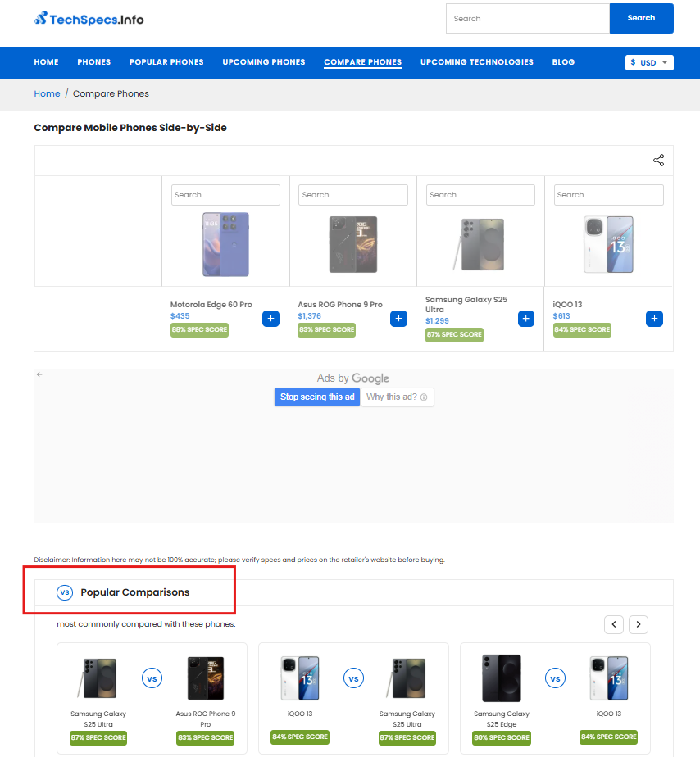Open iQOO 13 name link in compare table
This screenshot has width=700, height=757.
click(x=567, y=305)
